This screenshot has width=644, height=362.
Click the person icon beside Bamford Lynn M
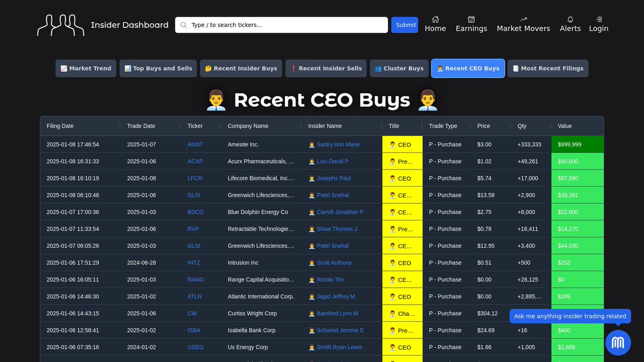pos(312,313)
